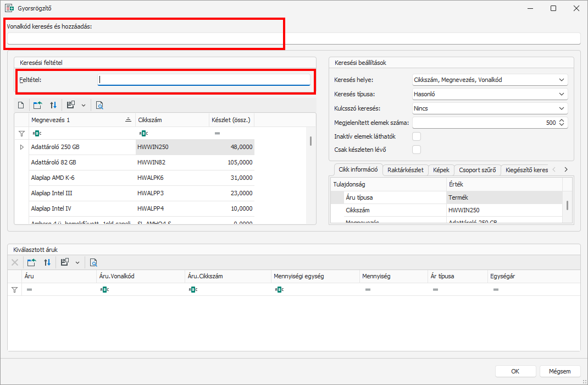588x385 pixels.
Task: Click the layout view icon in Kiválasztott áruk toolbar
Action: [x=64, y=263]
